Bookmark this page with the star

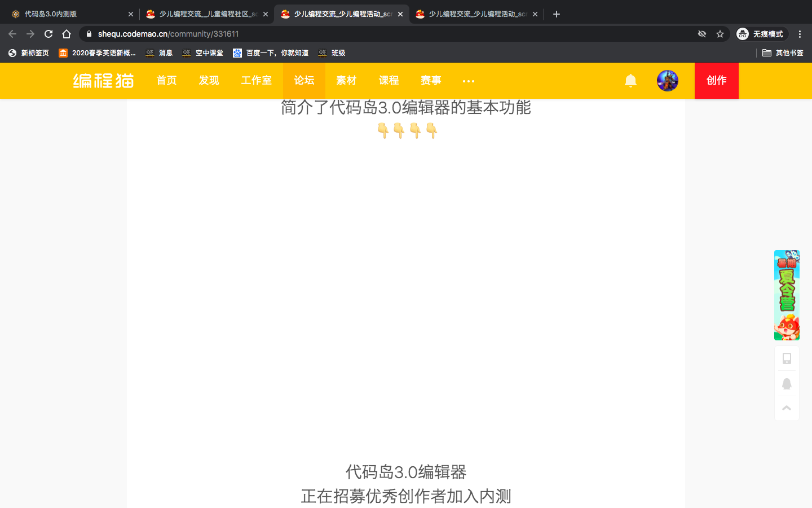[720, 34]
